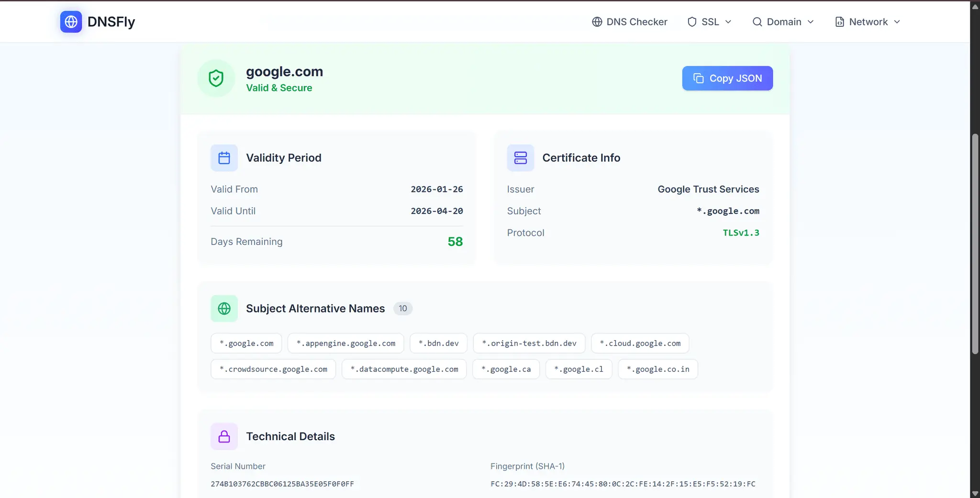Click the *.google.ca chip
The image size is (980, 498).
click(506, 369)
